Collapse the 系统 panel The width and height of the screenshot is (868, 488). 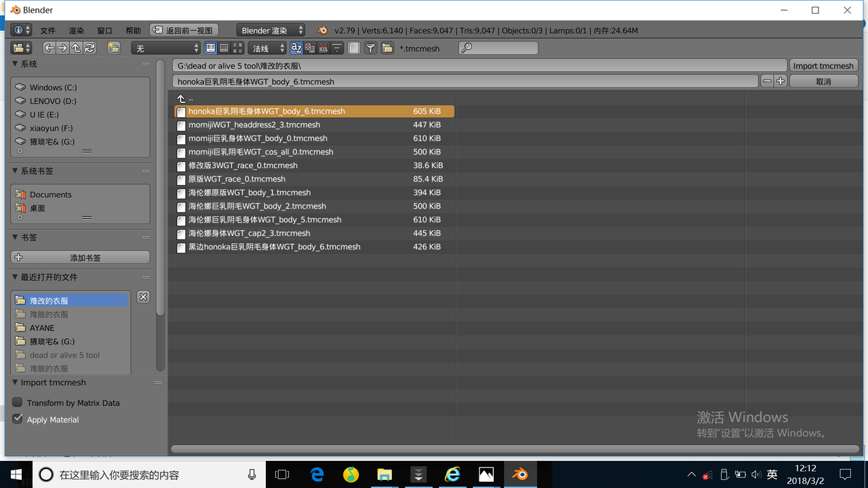click(x=16, y=64)
